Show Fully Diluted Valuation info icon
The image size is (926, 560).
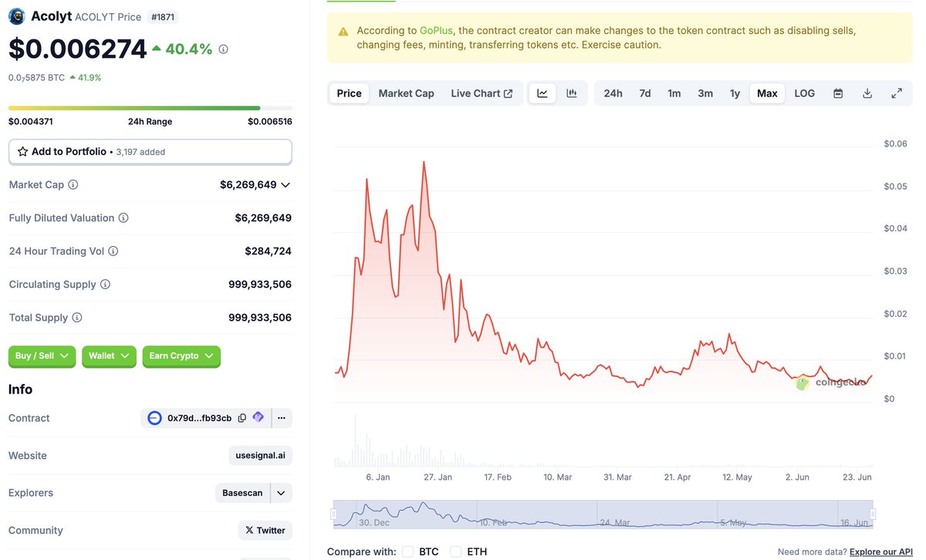(x=123, y=218)
